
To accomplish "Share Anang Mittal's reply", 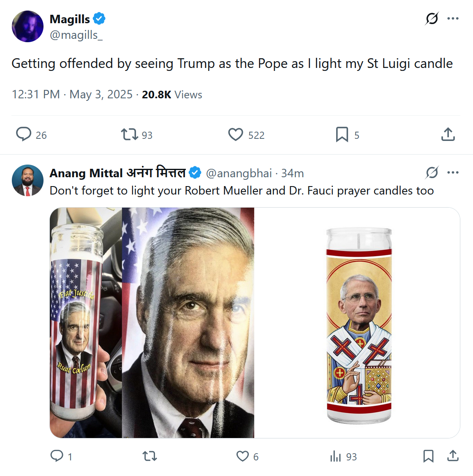I will [x=453, y=456].
